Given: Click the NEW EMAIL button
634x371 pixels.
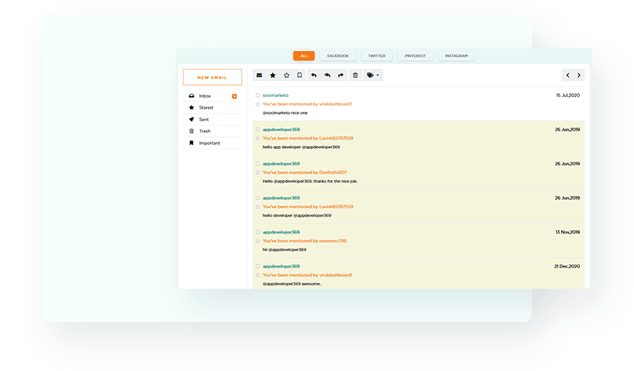Looking at the screenshot, I should pyautogui.click(x=212, y=77).
